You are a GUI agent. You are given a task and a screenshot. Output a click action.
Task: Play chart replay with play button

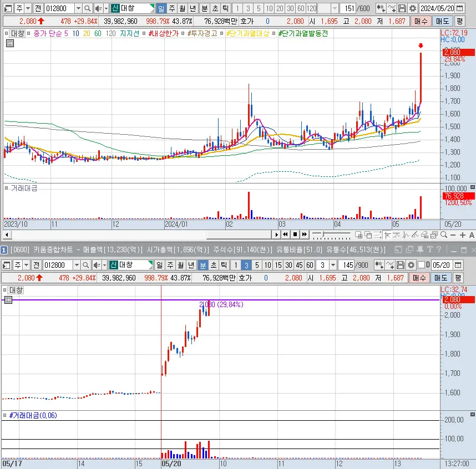point(276,235)
